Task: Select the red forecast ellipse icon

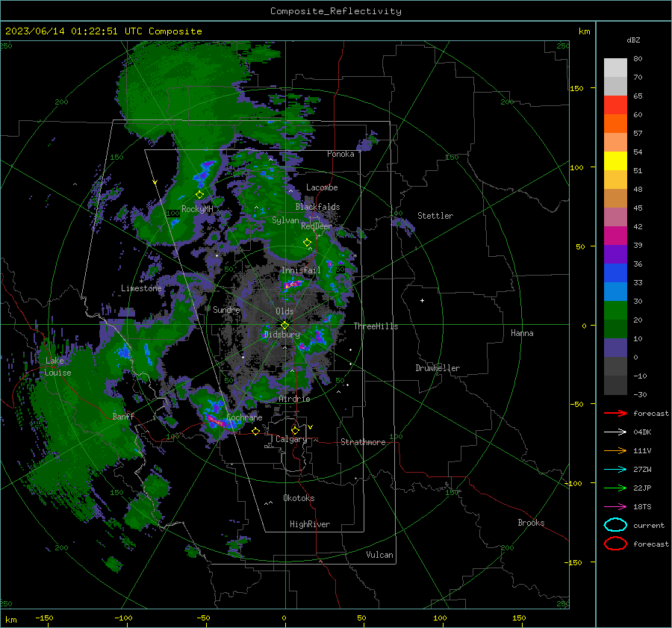Action: pos(615,544)
